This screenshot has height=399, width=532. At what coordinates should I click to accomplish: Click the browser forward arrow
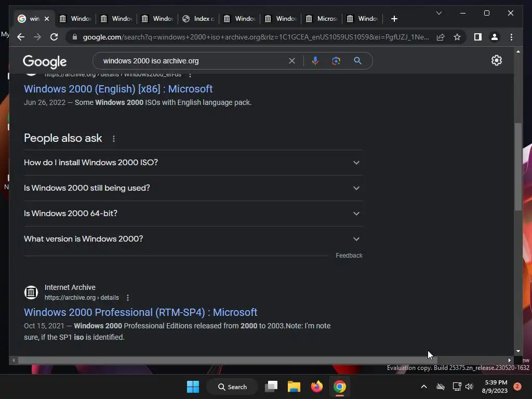37,37
